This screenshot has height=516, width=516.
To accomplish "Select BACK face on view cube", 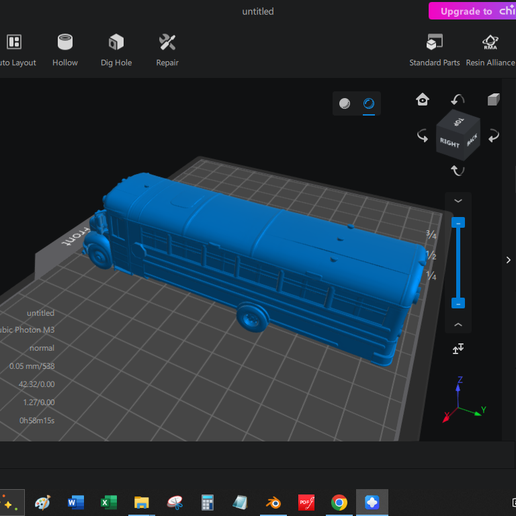I will tap(472, 140).
